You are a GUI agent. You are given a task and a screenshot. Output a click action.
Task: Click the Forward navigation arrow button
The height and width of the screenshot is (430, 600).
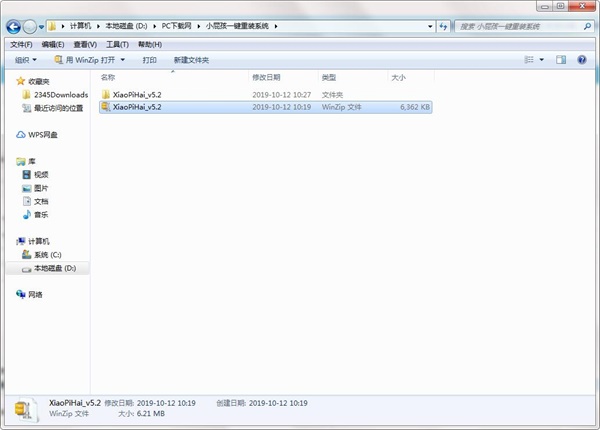pos(29,27)
